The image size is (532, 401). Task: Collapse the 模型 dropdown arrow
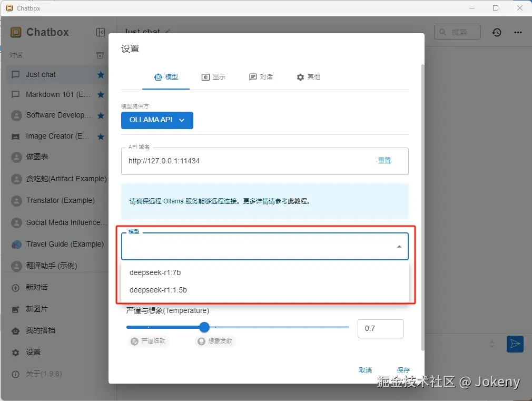[399, 247]
